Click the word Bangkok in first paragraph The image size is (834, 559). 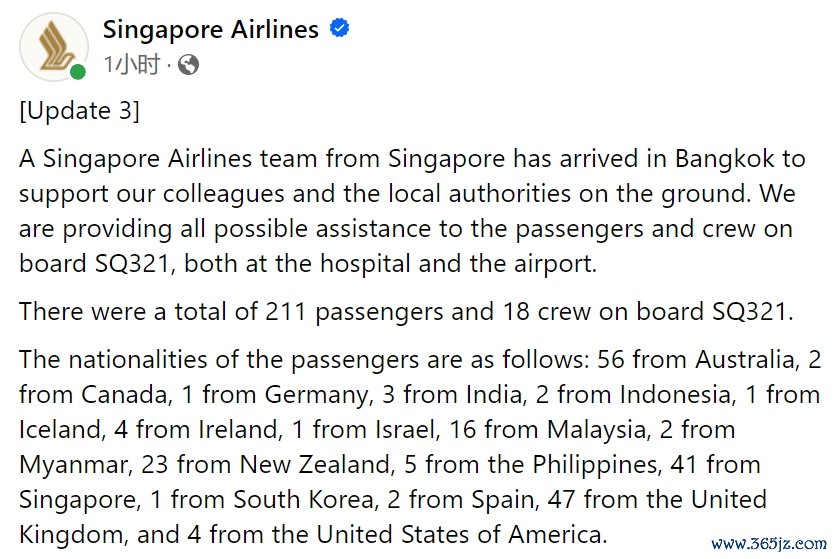pyautogui.click(x=724, y=158)
